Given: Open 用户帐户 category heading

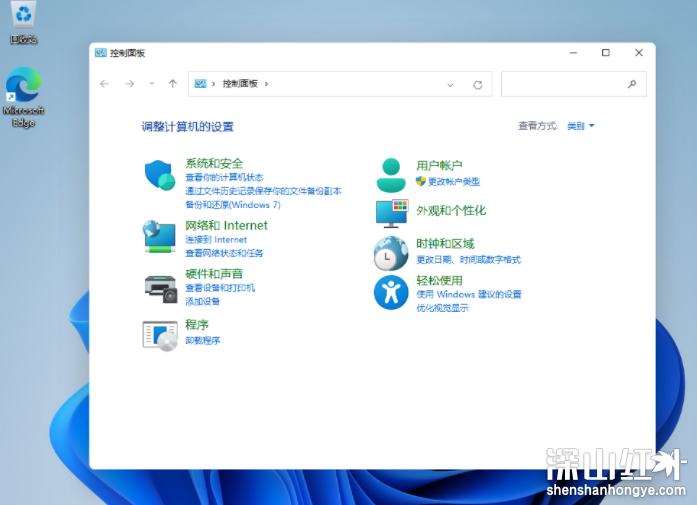Looking at the screenshot, I should point(439,165).
